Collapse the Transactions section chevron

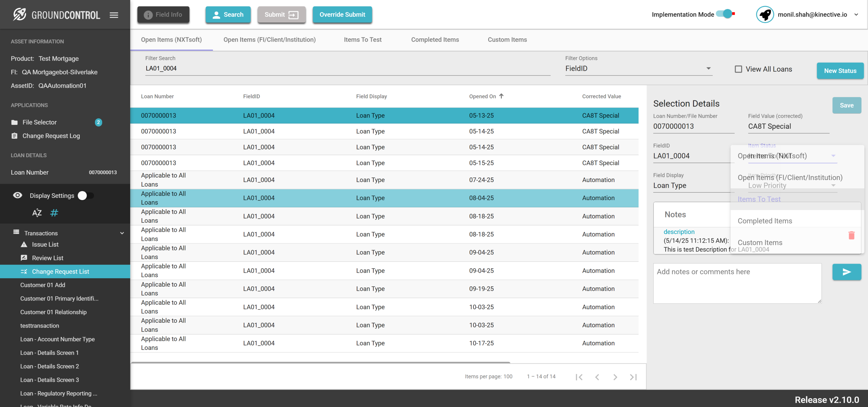pyautogui.click(x=122, y=233)
